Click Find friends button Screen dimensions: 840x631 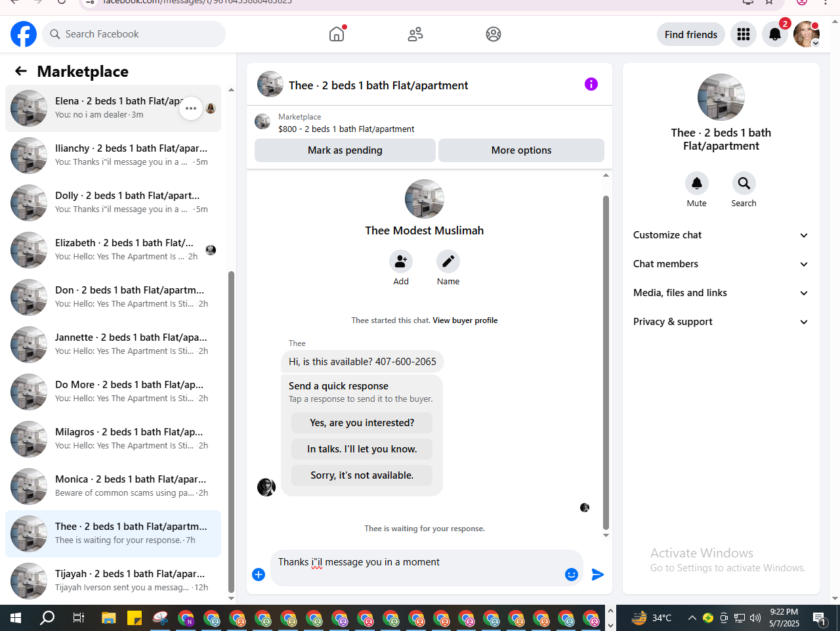[691, 34]
